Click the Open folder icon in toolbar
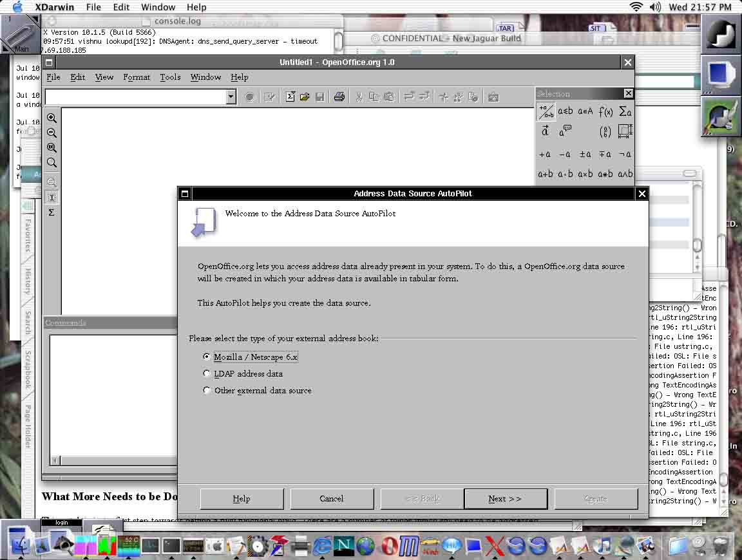This screenshot has height=560, width=742. (305, 97)
